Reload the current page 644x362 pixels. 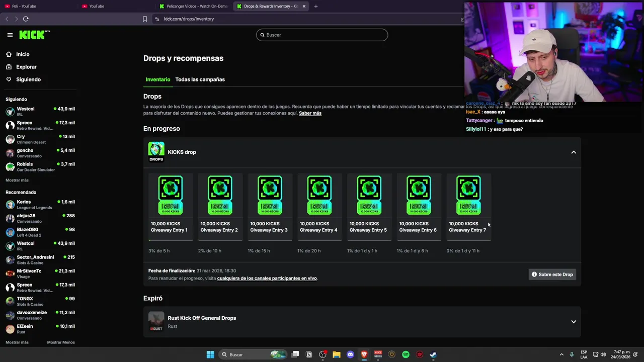26,19
